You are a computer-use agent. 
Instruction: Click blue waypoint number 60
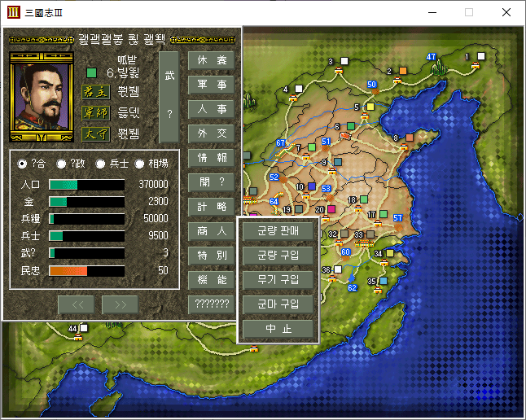(345, 252)
